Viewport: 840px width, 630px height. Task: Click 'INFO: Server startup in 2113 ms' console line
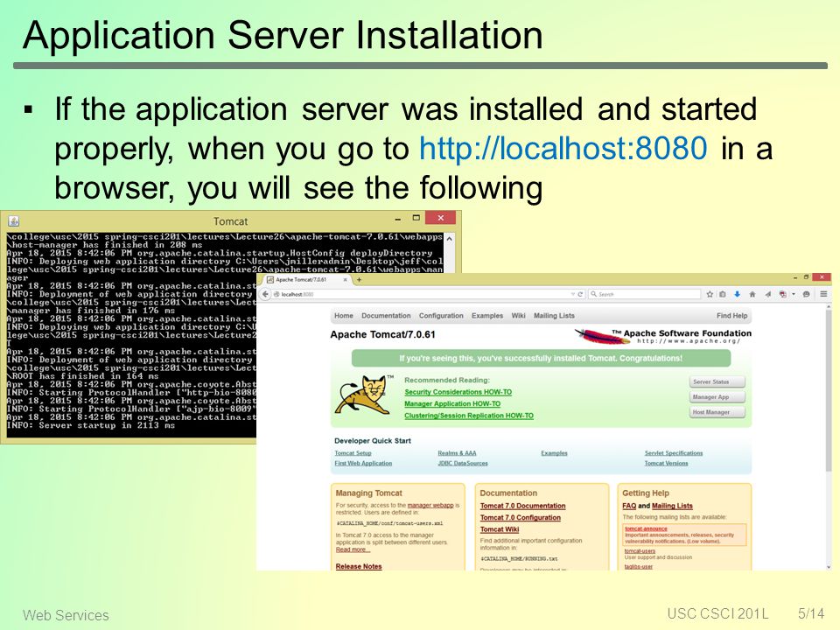coord(90,425)
